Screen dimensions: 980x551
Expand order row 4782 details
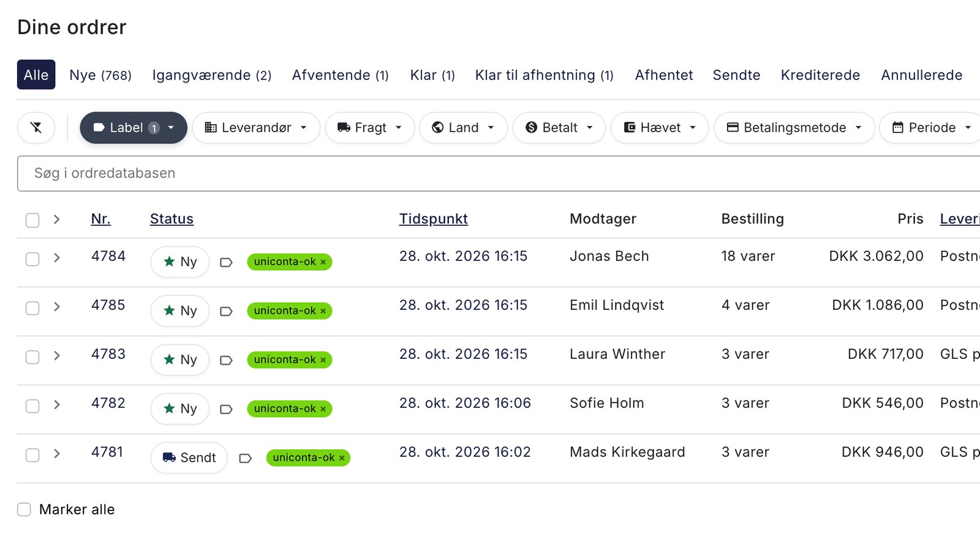click(x=56, y=405)
